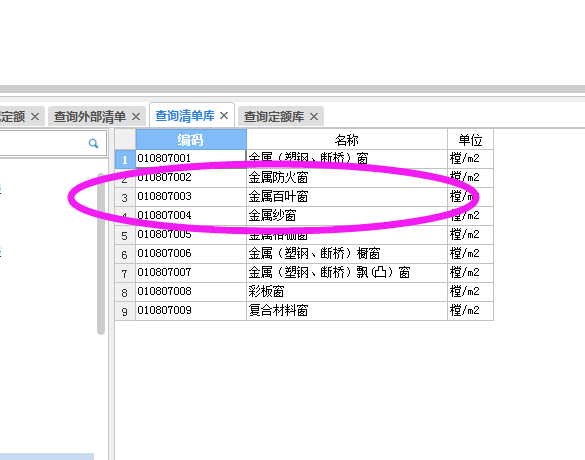Click the 单位 column header
Screen dimensions: 585x460
[x=470, y=140]
